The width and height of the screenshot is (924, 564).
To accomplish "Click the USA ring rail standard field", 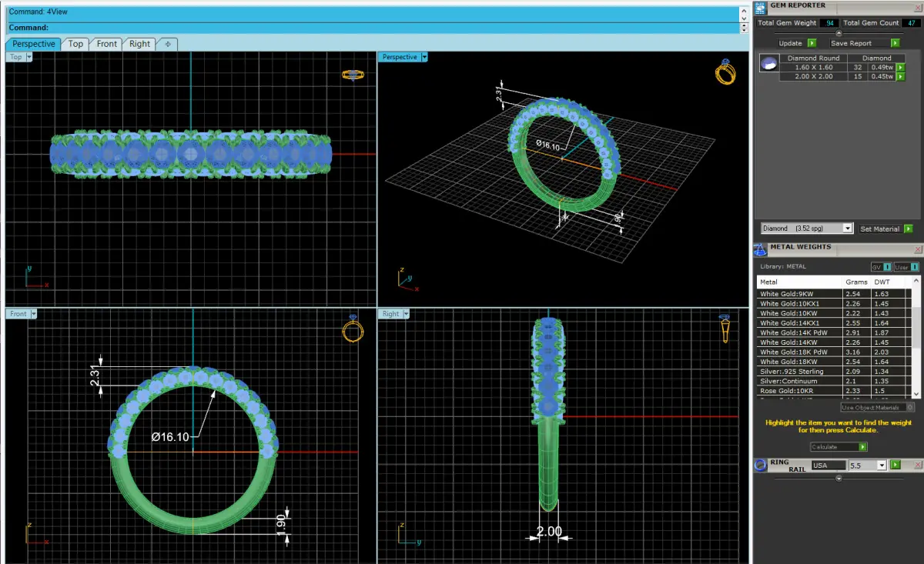I will click(x=828, y=466).
